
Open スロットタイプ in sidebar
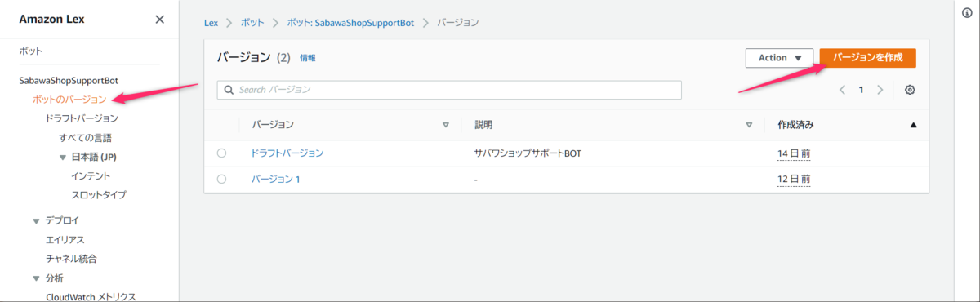99,195
